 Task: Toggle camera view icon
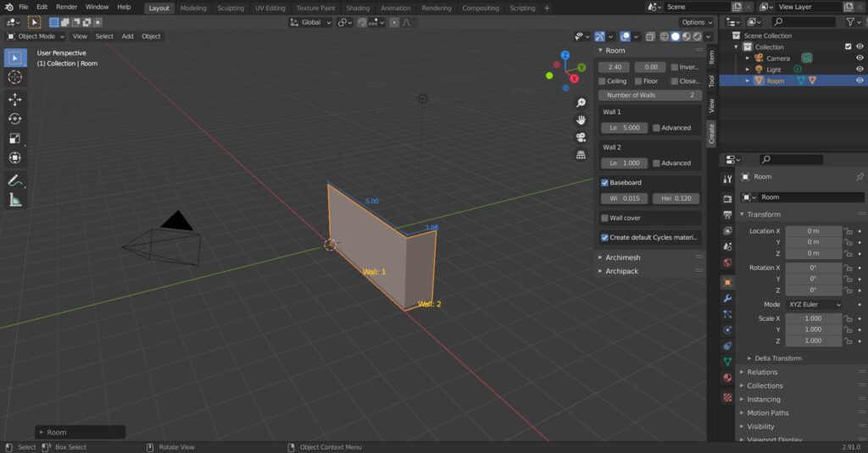pyautogui.click(x=581, y=137)
